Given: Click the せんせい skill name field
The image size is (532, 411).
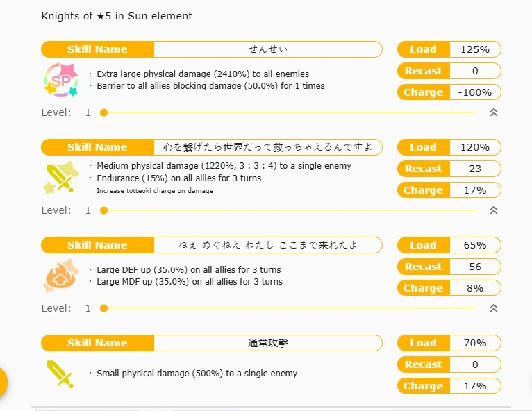Looking at the screenshot, I should (x=267, y=49).
